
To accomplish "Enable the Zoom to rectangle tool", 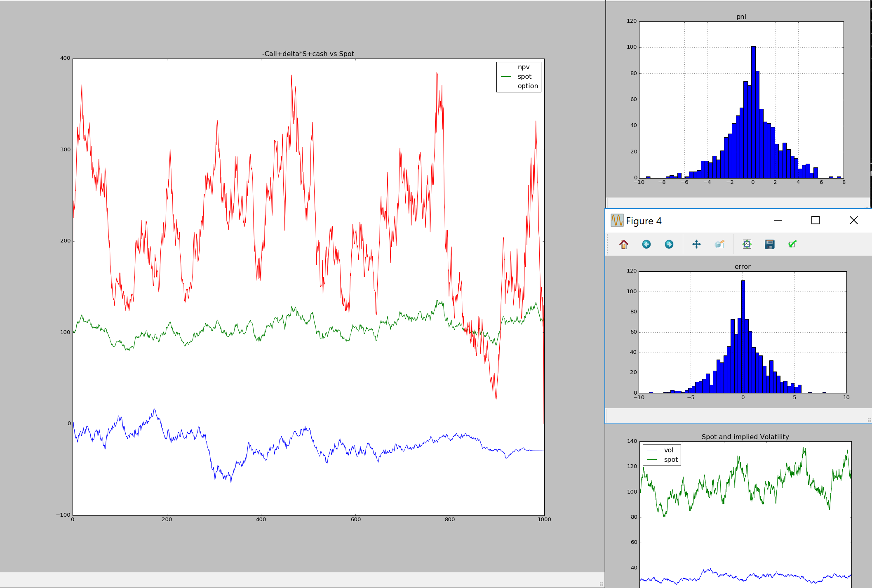I will [x=719, y=245].
